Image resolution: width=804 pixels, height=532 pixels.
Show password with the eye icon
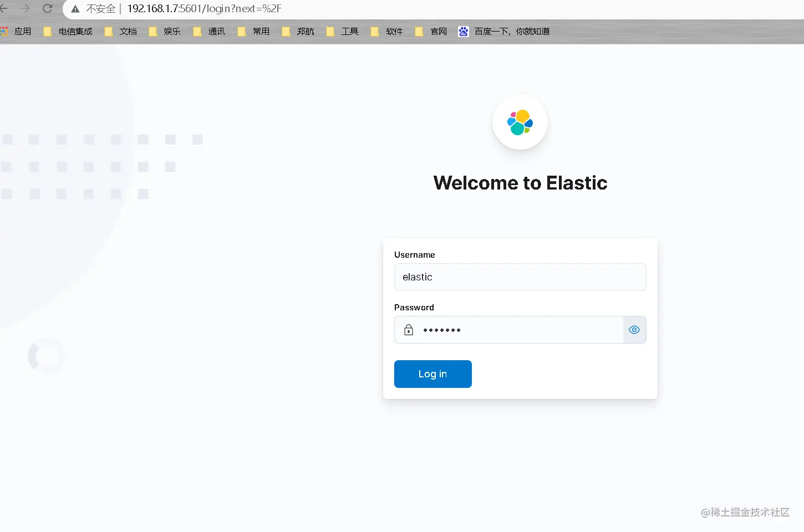(x=634, y=330)
